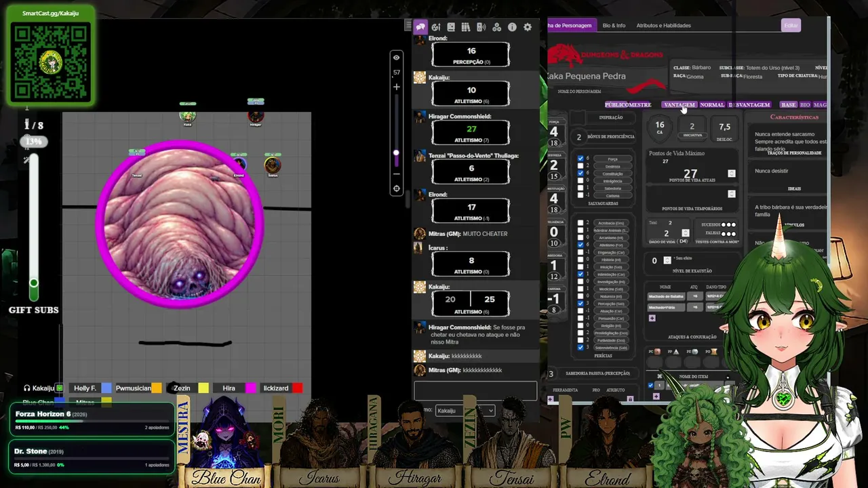Click the magenta color swatch beside Hira
868x488 pixels.
point(251,388)
